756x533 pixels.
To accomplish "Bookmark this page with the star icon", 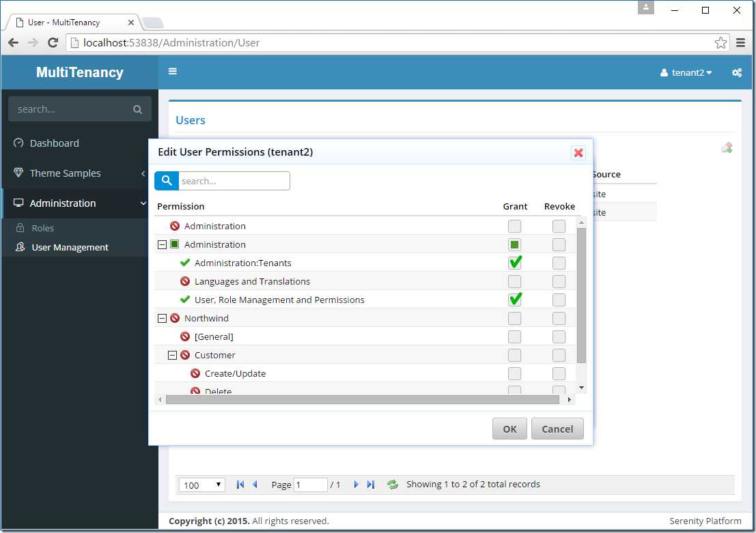I will click(720, 43).
